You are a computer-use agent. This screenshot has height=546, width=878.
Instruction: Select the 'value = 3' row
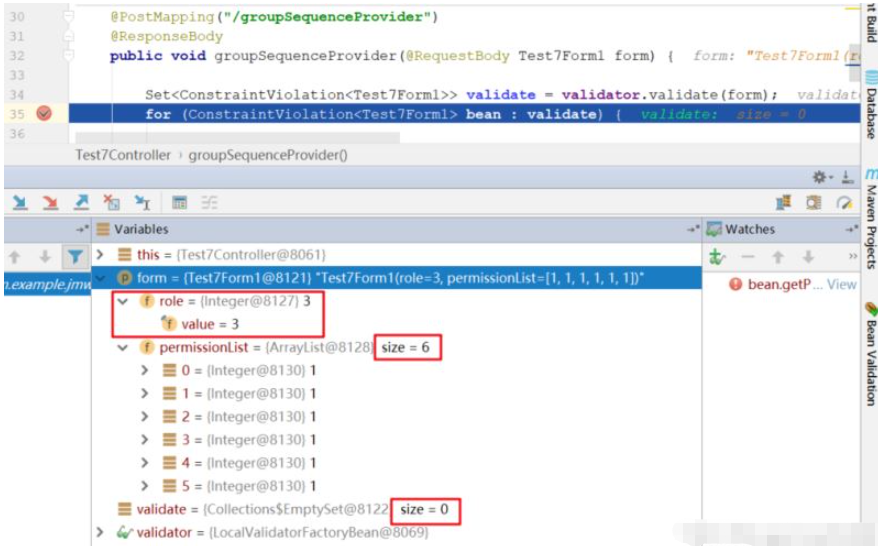[396, 324]
